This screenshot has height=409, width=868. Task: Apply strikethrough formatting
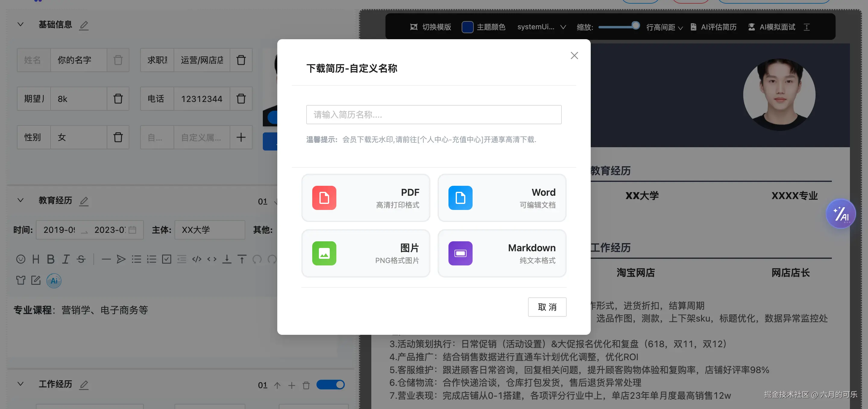[x=81, y=259]
